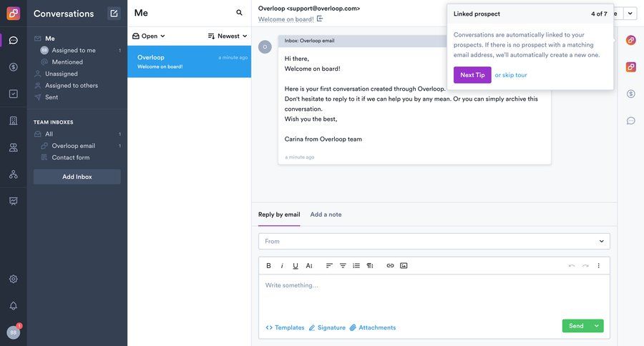
Task: Click the chat bubble icon in right rail
Action: pyautogui.click(x=631, y=121)
